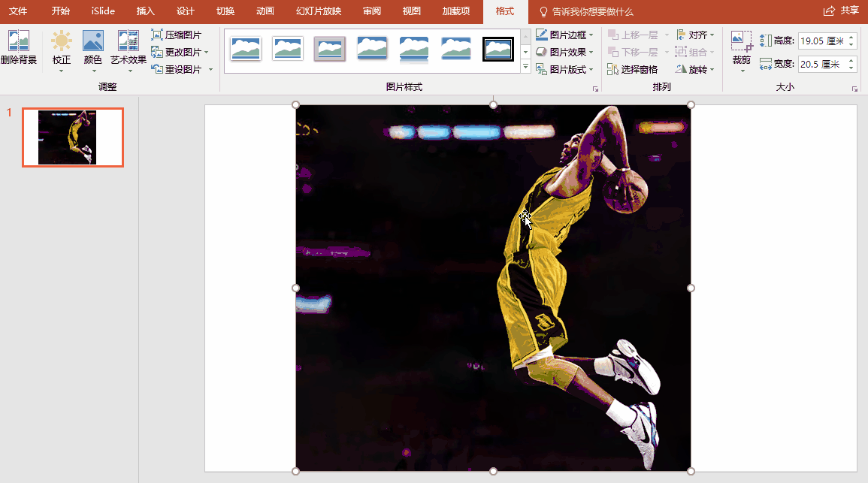
Task: Click the top-center handle of the picture
Action: tap(493, 104)
